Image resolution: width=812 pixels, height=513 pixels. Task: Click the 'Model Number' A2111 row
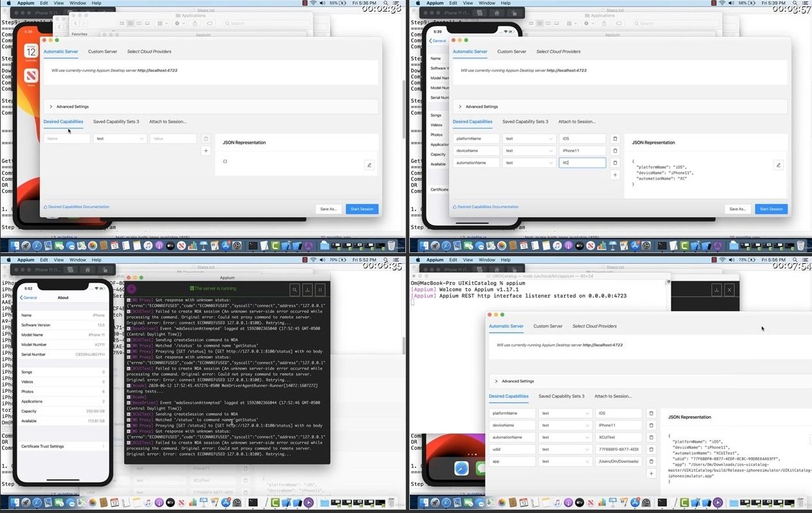coord(64,344)
